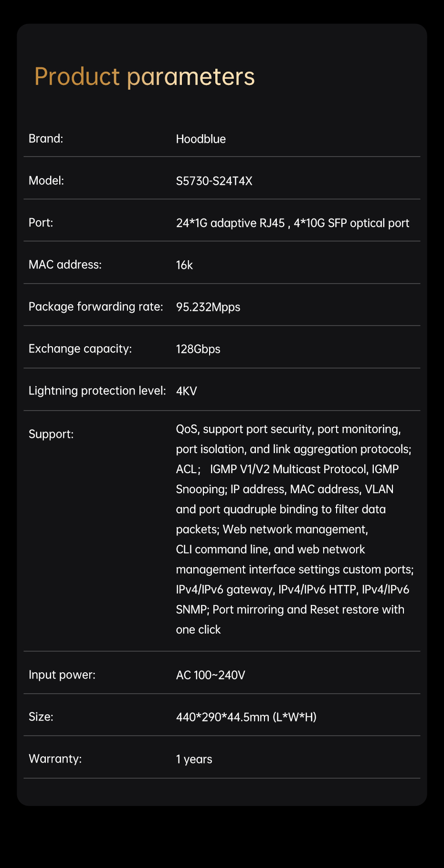
Task: Click the Lightning protection level label
Action: tap(97, 391)
